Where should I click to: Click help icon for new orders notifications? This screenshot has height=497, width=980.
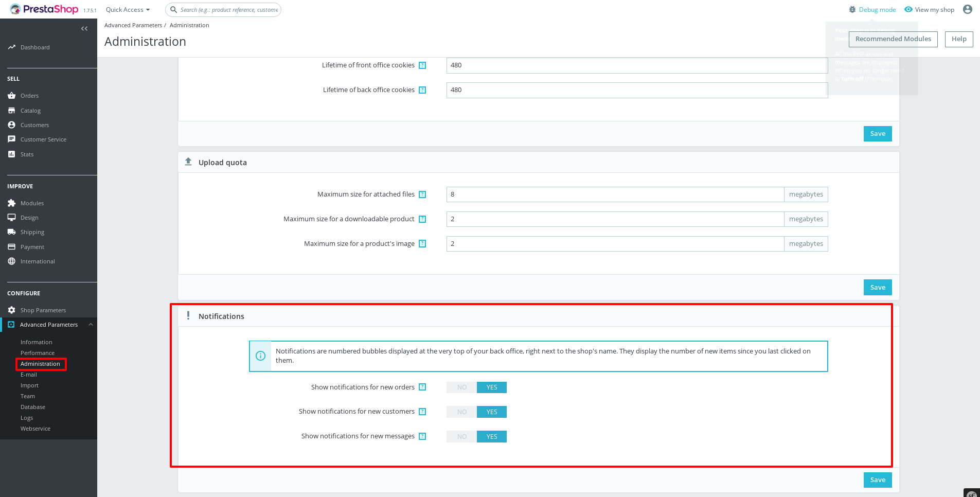click(x=422, y=387)
